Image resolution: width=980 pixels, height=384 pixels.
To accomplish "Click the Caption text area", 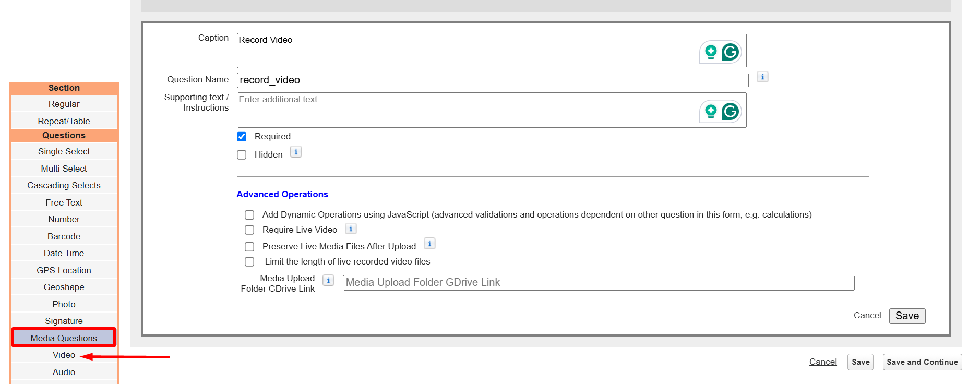I will (492, 51).
